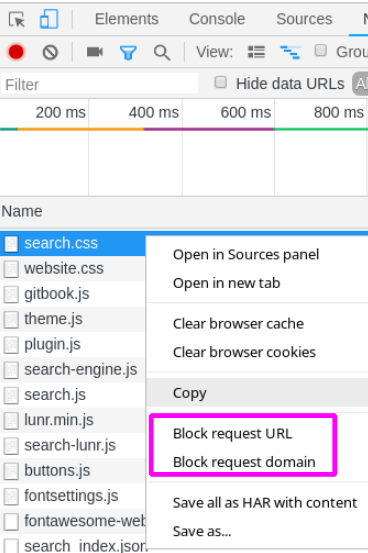Click file icon beside gitbook.js
Image resolution: width=368 pixels, height=553 pixels.
[11, 294]
